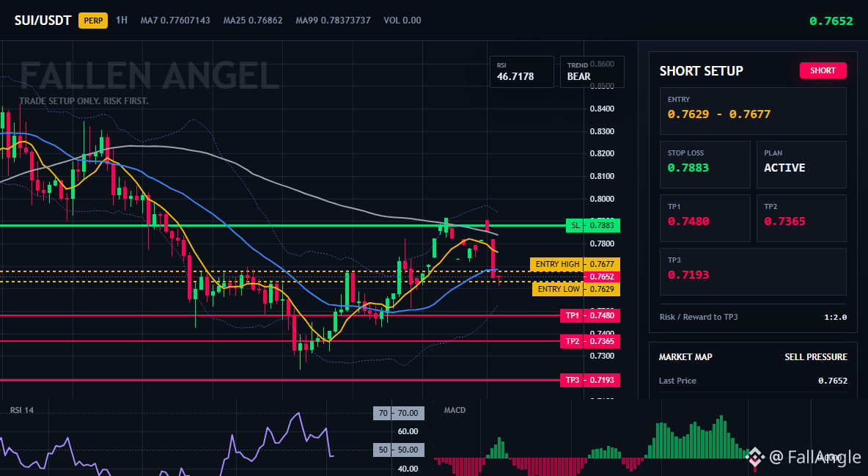Click the 0.8400 price axis label
The height and width of the screenshot is (476, 868).
point(602,109)
